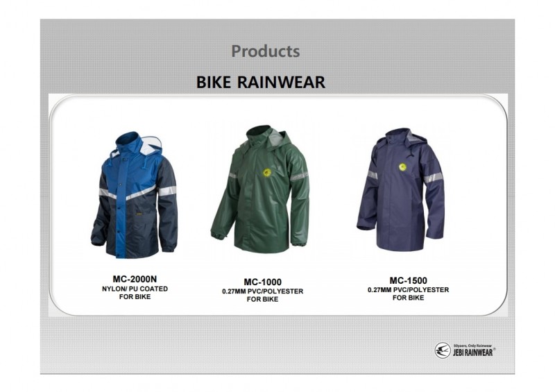This screenshot has width=555, height=392.
Task: Click the Jebi Rainwear swallow logo icon
Action: [x=443, y=350]
